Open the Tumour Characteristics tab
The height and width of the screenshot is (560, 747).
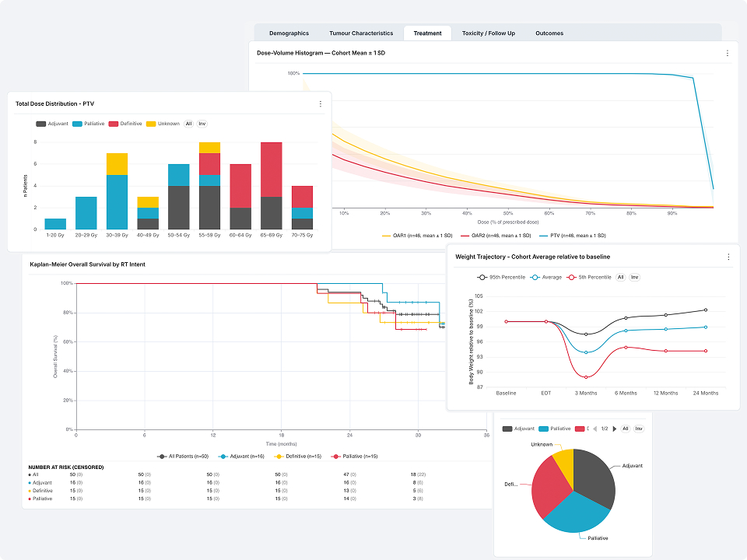361,33
